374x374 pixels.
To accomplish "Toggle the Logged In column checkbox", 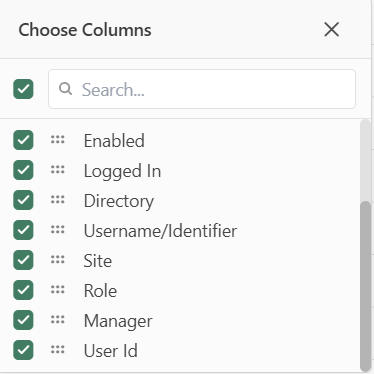I will click(x=23, y=170).
